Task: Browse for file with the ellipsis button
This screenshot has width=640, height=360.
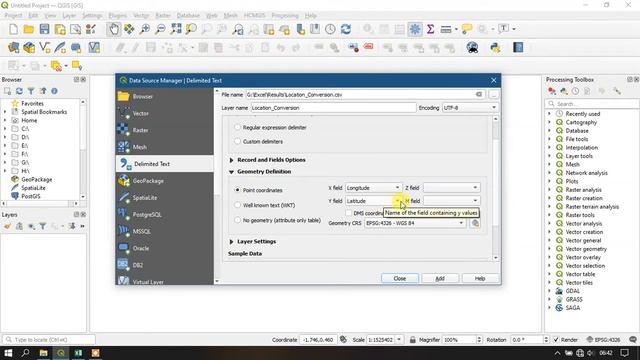Action: click(494, 95)
